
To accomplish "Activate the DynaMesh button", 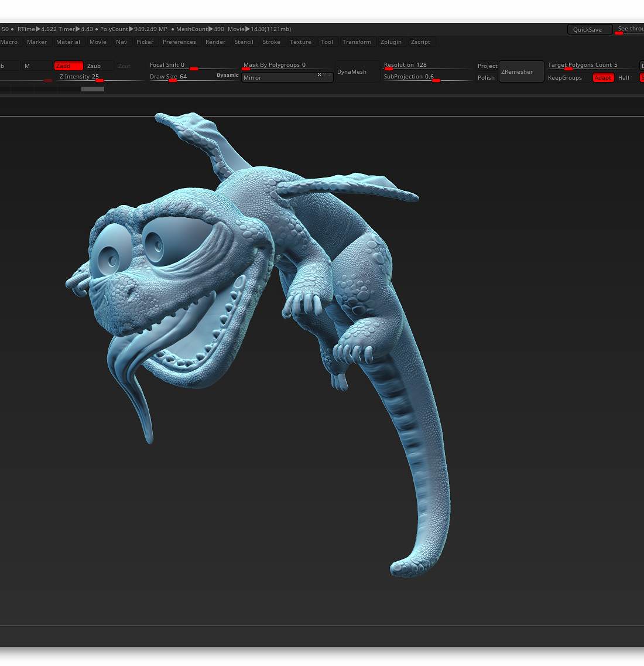I will pyautogui.click(x=357, y=71).
